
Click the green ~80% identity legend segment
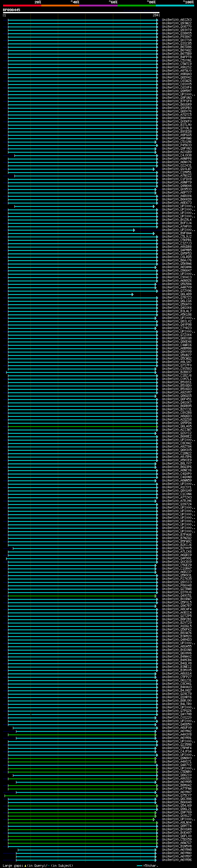pos(137,6)
